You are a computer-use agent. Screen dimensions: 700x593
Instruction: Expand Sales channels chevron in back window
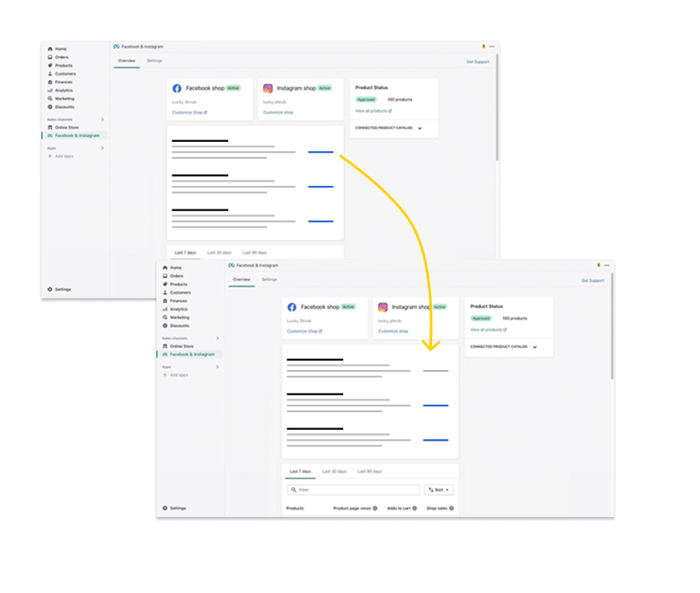coord(102,119)
